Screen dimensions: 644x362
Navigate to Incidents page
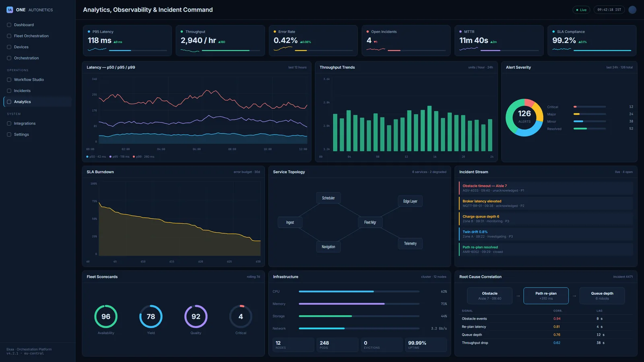37,90
